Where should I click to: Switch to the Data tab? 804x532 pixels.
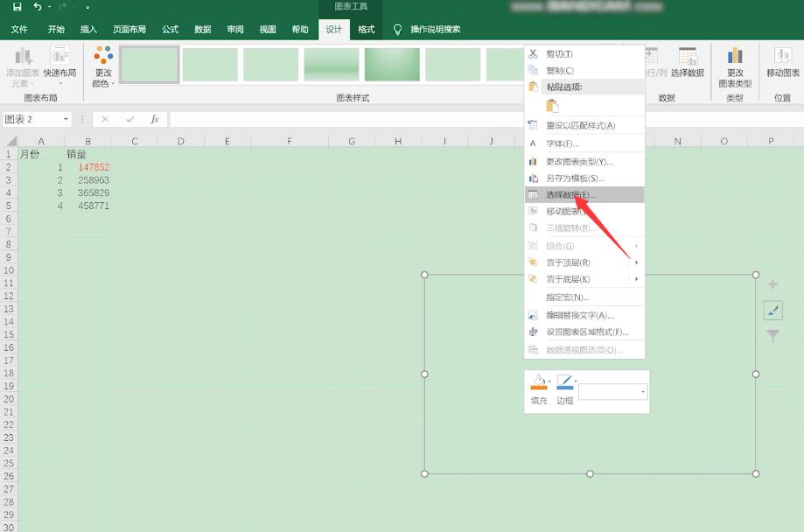(x=203, y=29)
